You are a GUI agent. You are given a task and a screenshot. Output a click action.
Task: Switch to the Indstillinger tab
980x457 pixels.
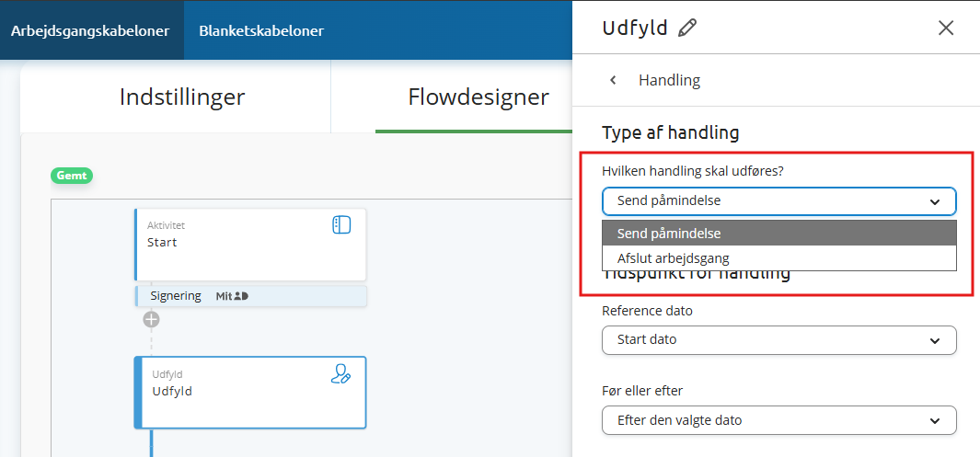[x=182, y=97]
